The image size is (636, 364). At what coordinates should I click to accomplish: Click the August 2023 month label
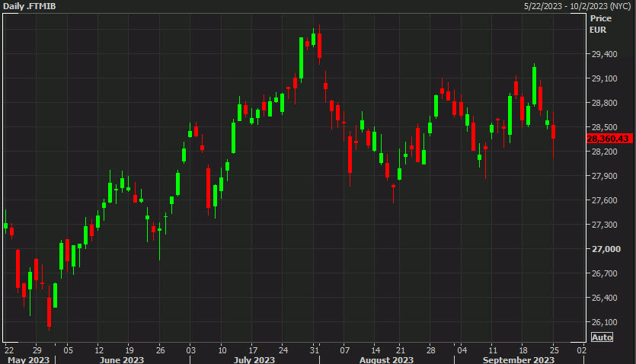[x=386, y=359]
